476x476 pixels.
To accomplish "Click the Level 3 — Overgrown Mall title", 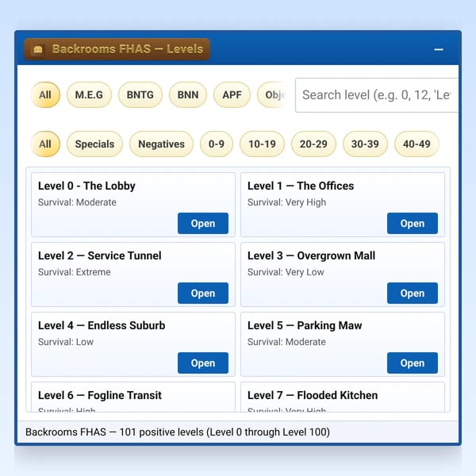I will tap(311, 255).
